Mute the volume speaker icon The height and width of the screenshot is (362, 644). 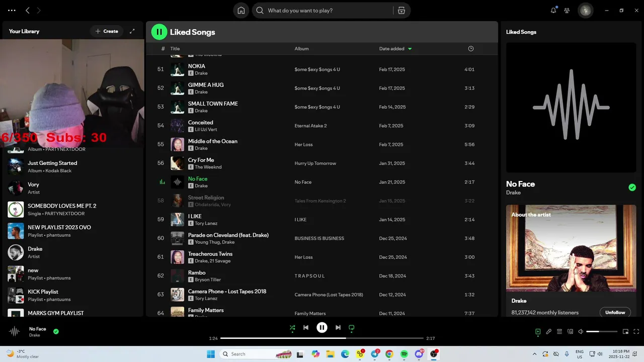tap(581, 332)
